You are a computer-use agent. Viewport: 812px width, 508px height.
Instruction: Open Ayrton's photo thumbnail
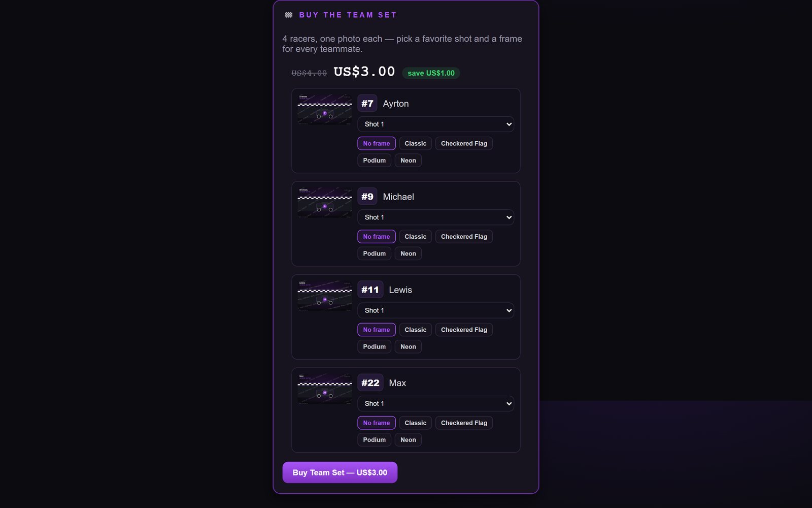point(325,110)
